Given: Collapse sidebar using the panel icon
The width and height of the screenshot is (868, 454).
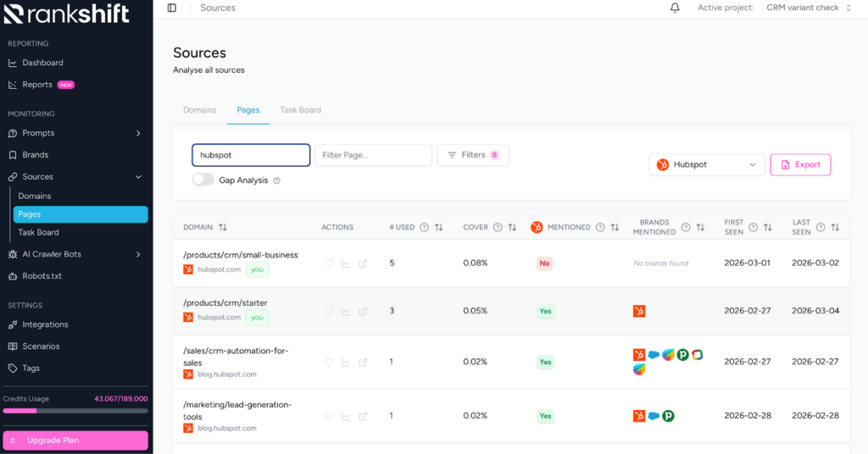Looking at the screenshot, I should 172,8.
